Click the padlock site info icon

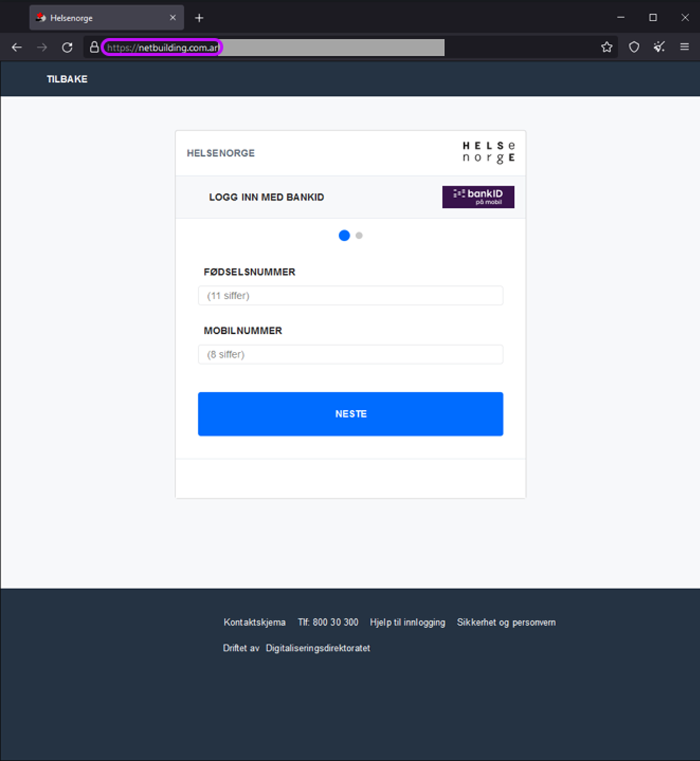tap(94, 47)
